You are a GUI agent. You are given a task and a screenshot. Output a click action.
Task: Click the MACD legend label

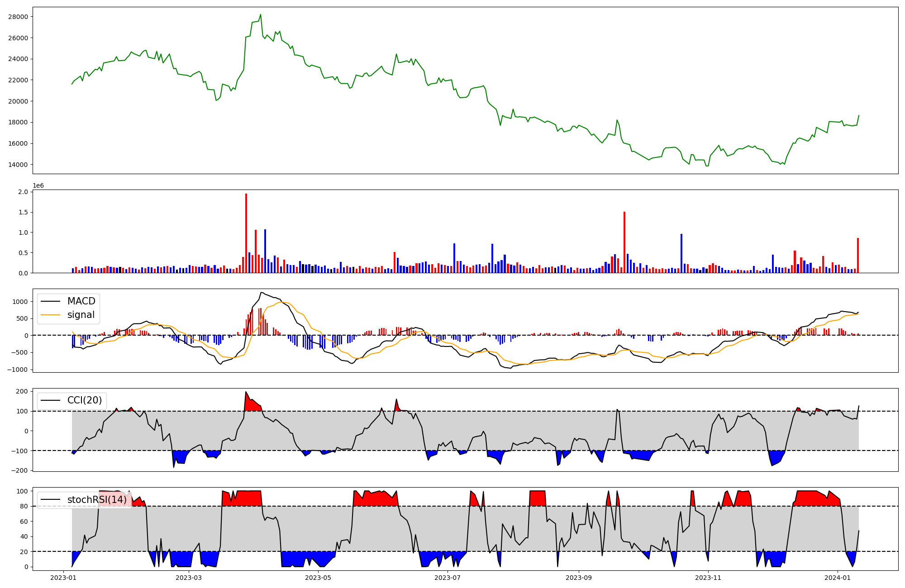point(81,301)
